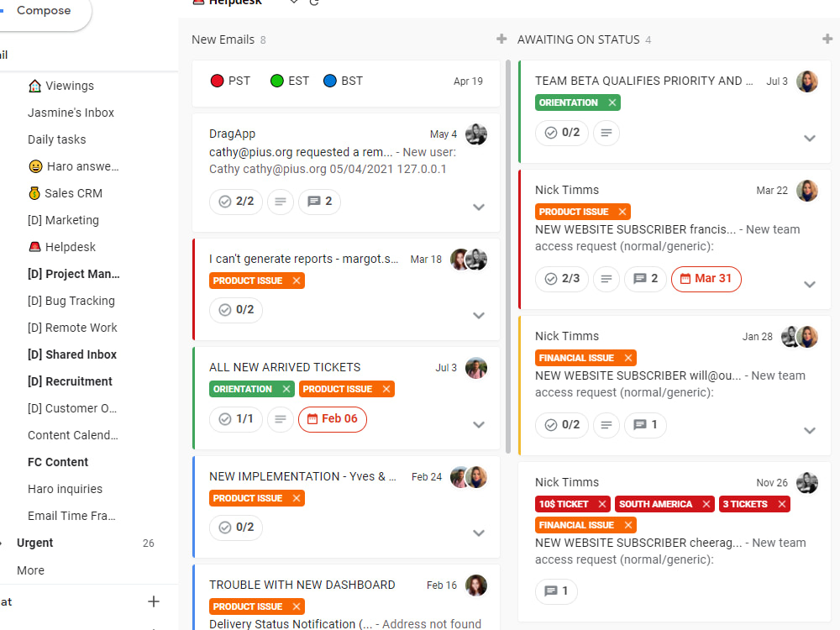Add new chat with plus icon

click(153, 601)
